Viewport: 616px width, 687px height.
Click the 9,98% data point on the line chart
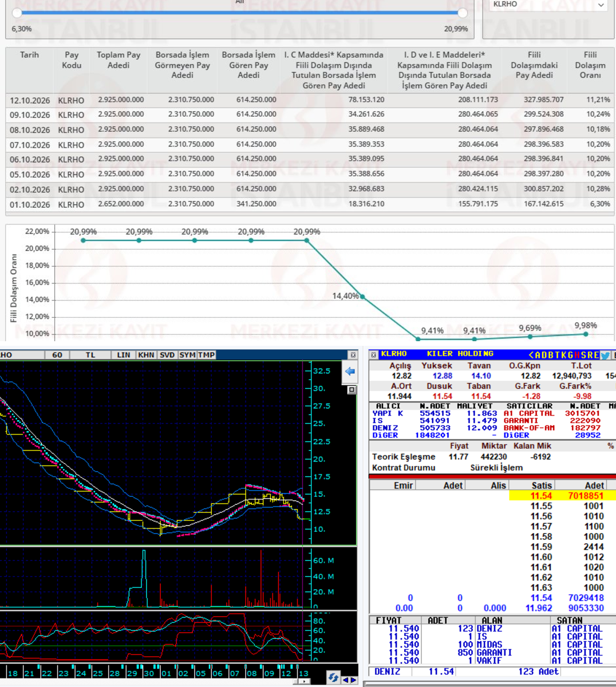(x=586, y=334)
